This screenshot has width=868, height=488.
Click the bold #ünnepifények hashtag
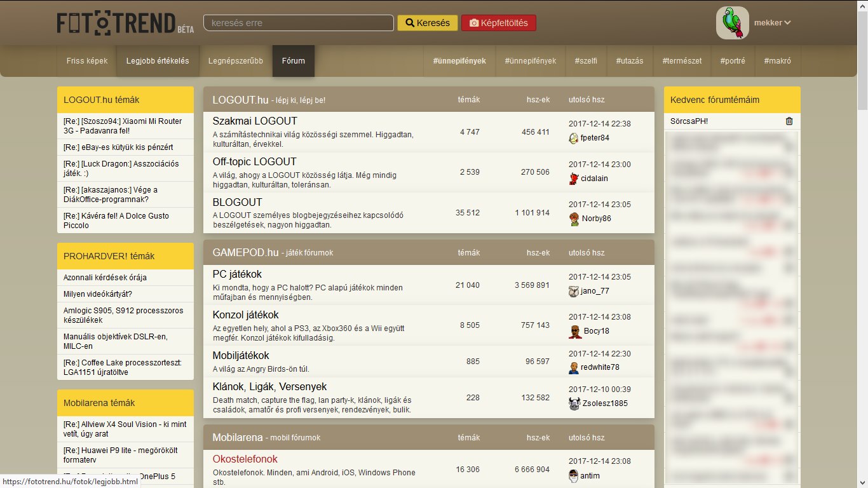(x=459, y=61)
